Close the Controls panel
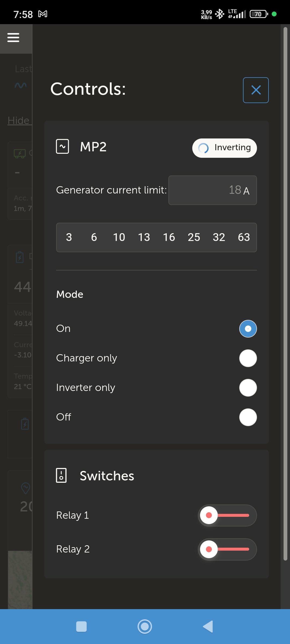Image resolution: width=290 pixels, height=644 pixels. pyautogui.click(x=256, y=90)
